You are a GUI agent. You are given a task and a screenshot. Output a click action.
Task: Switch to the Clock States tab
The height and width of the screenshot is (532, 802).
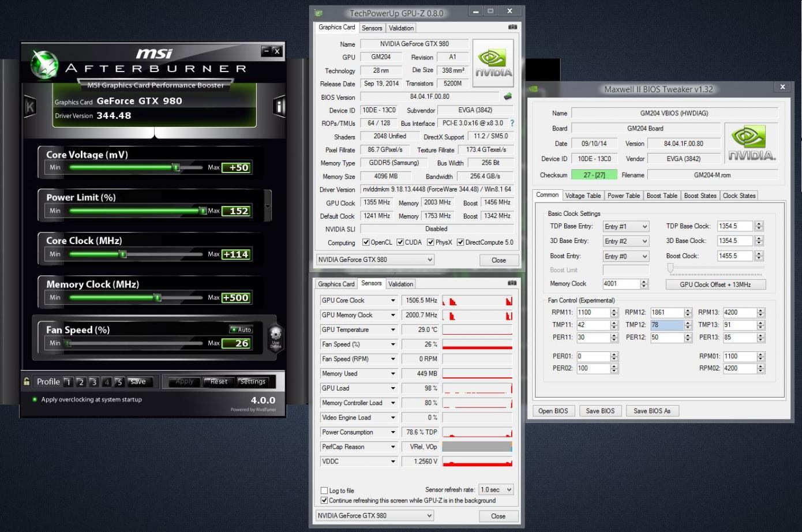point(739,196)
